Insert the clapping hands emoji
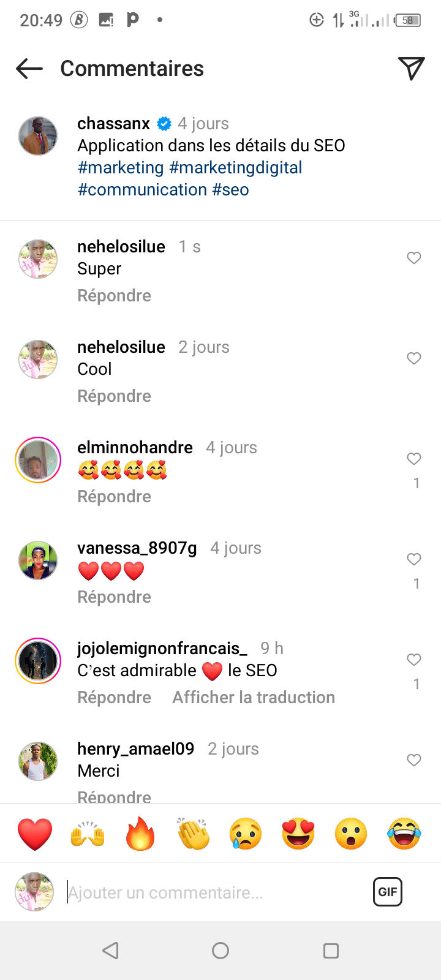441x980 pixels. pyautogui.click(x=193, y=834)
